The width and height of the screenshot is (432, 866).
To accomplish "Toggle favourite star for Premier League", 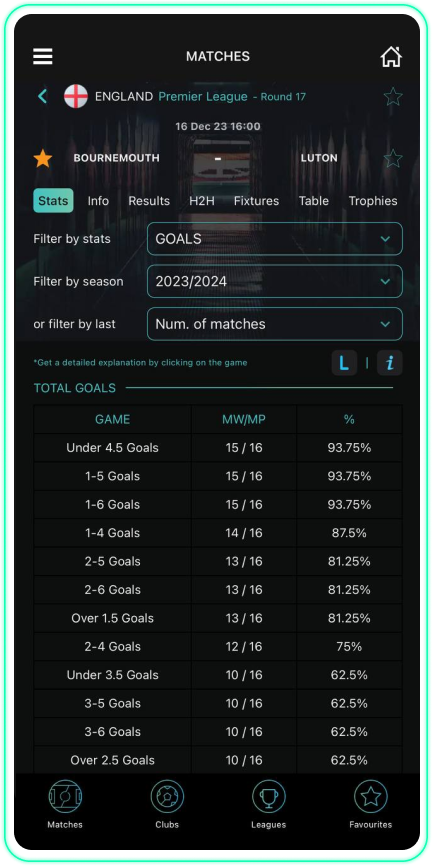I will click(x=393, y=97).
